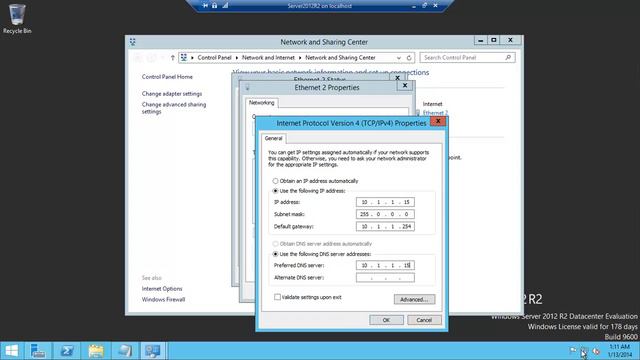The width and height of the screenshot is (640, 360).
Task: Expand the arrow after Network and Internet breadcrumb
Action: [x=300, y=58]
